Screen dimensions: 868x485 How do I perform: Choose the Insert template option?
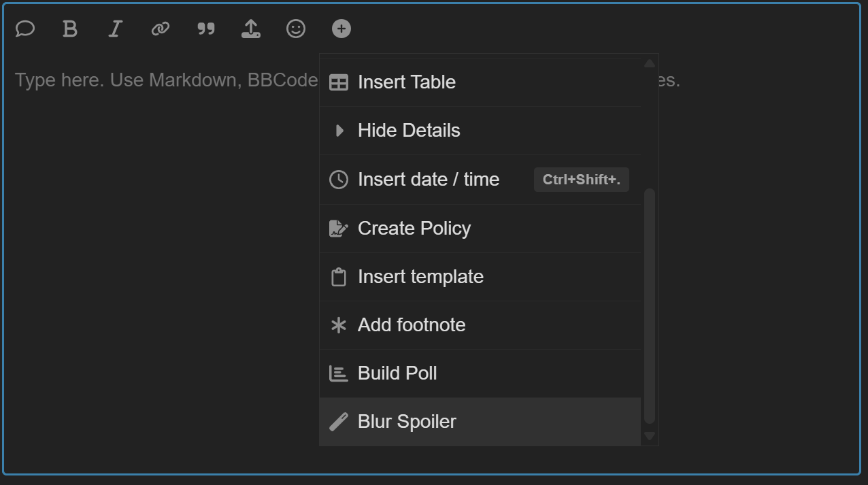pyautogui.click(x=480, y=277)
